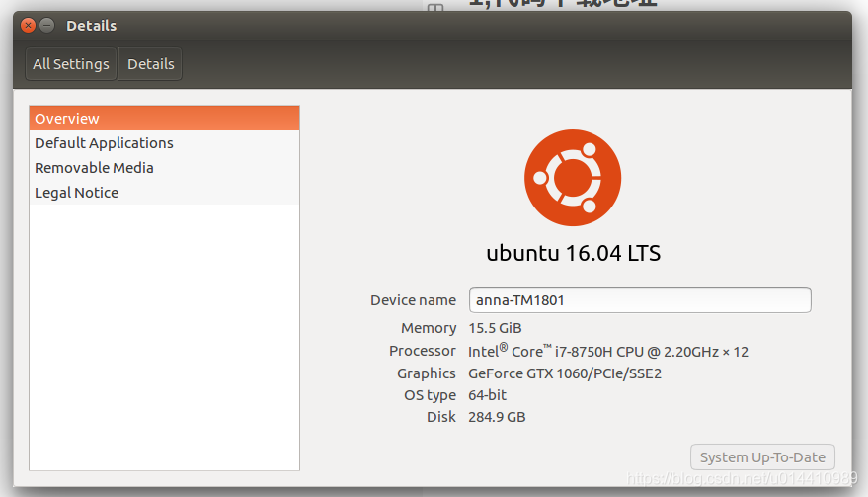Open Default Applications section

click(164, 143)
